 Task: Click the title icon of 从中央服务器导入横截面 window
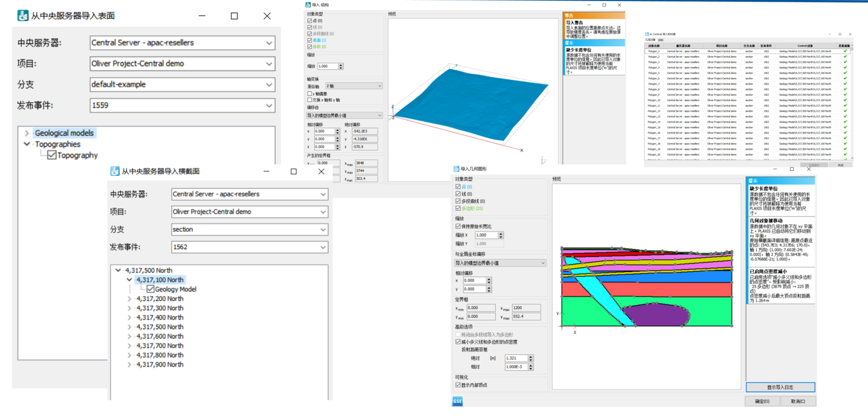(115, 171)
